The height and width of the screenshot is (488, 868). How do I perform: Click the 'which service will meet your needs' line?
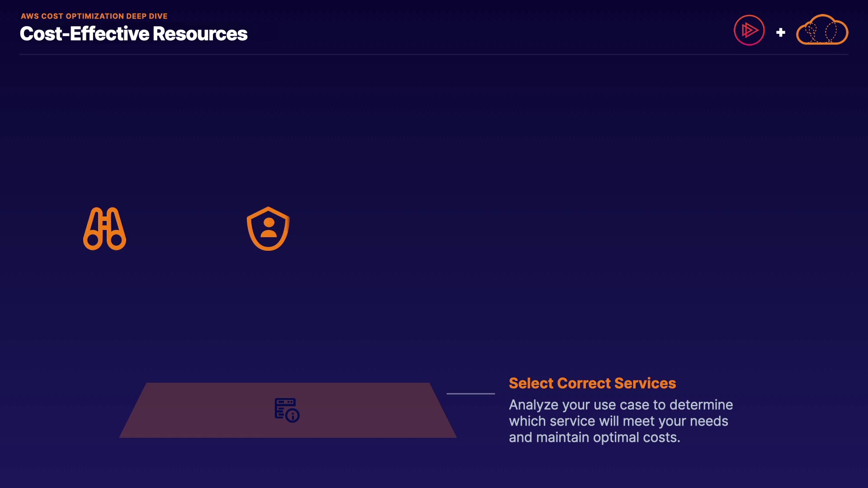(x=618, y=421)
